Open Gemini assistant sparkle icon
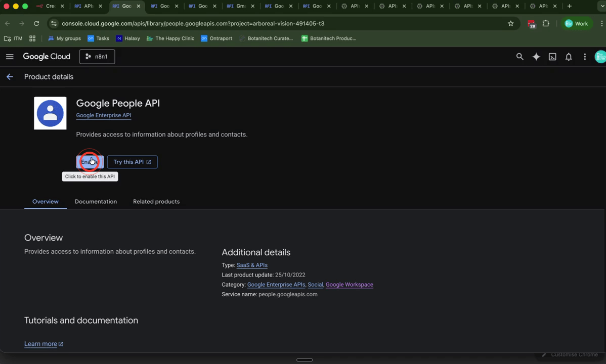This screenshot has height=364, width=606. click(536, 57)
